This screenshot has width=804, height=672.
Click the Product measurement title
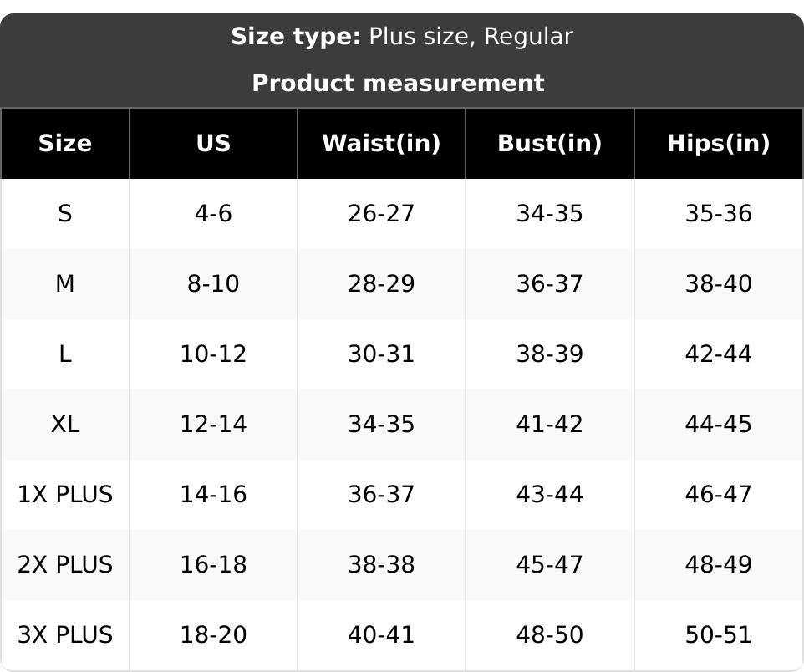(x=398, y=83)
